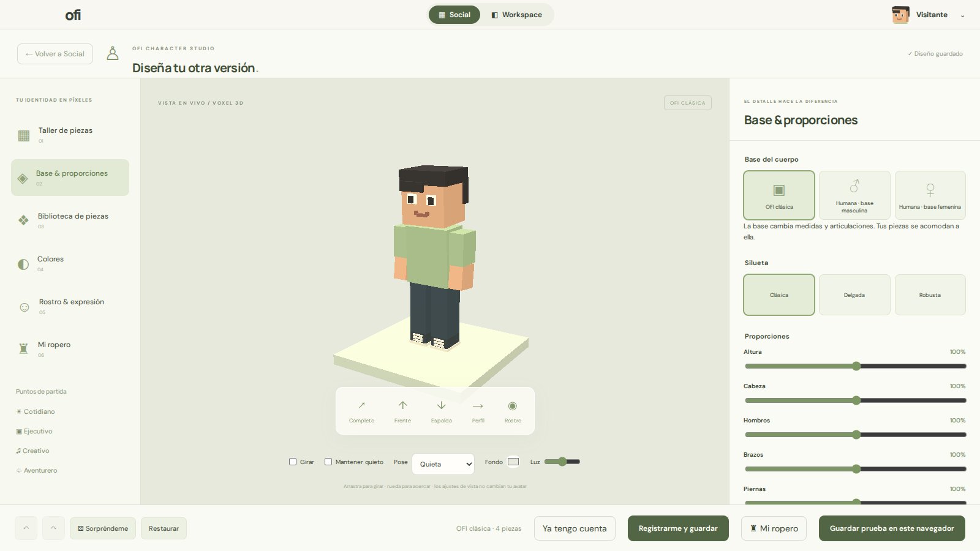Choose the OFI clásica body base
The image size is (980, 551).
tap(779, 195)
